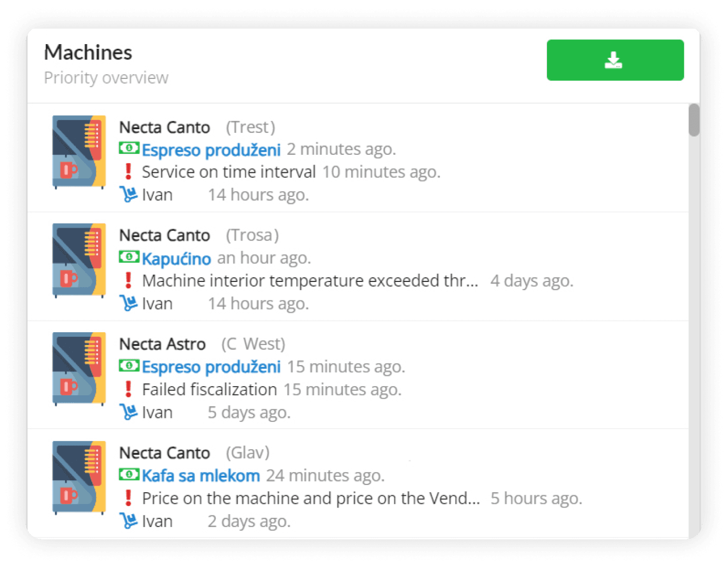Click Ivan refill entry in Trest row
Screen dimensions: 728x565
[x=157, y=195]
